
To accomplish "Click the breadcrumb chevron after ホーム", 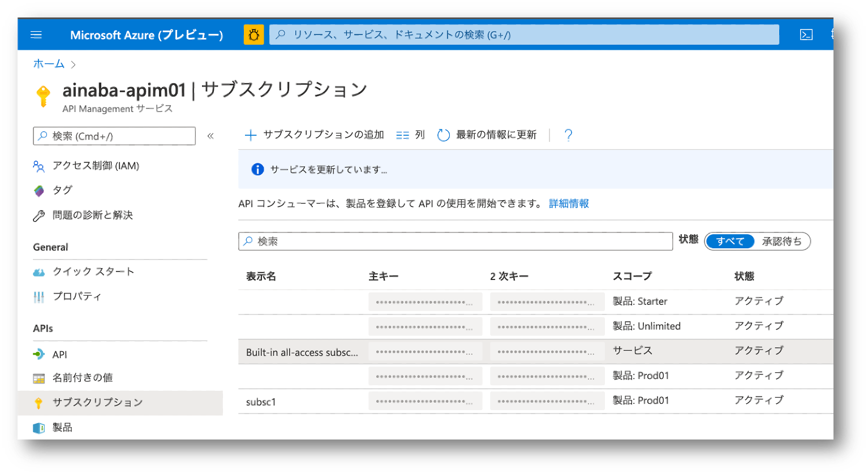I will 74,64.
